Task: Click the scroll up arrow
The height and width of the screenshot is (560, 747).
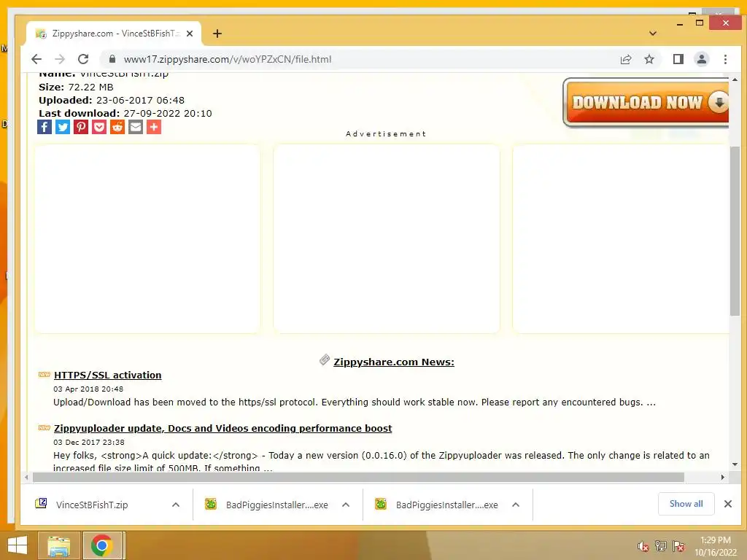Action: (735, 79)
